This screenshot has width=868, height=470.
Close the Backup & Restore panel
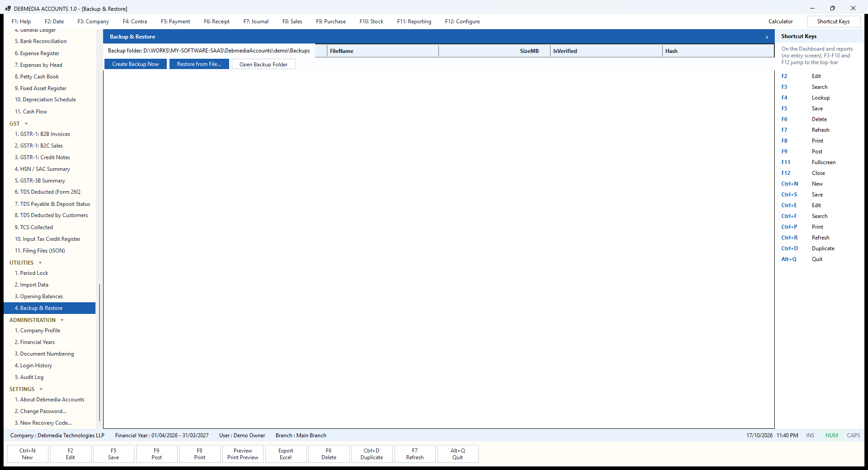(x=767, y=37)
